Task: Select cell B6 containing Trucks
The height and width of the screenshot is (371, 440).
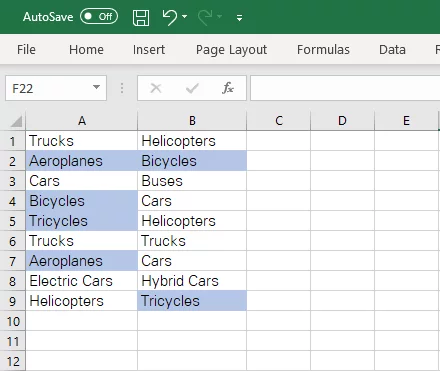Action: pyautogui.click(x=192, y=241)
